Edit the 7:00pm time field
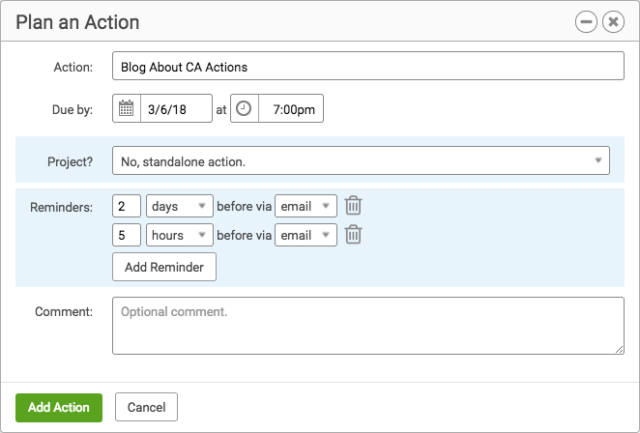 pos(291,109)
